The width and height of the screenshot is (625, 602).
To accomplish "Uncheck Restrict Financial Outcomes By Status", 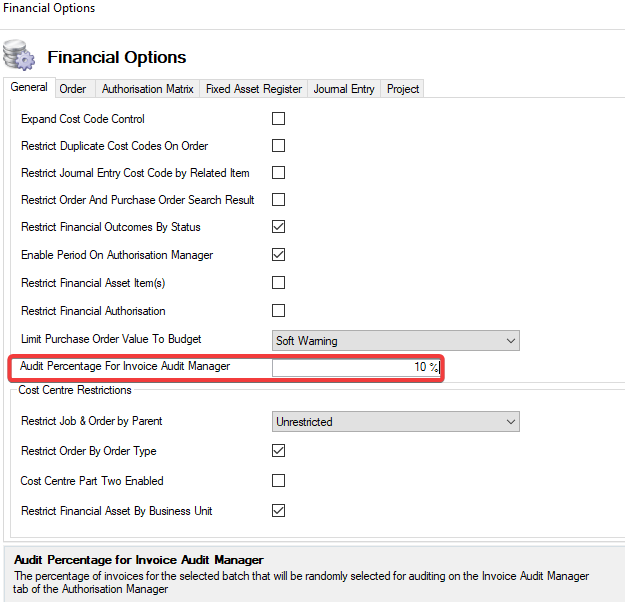I will coord(279,227).
